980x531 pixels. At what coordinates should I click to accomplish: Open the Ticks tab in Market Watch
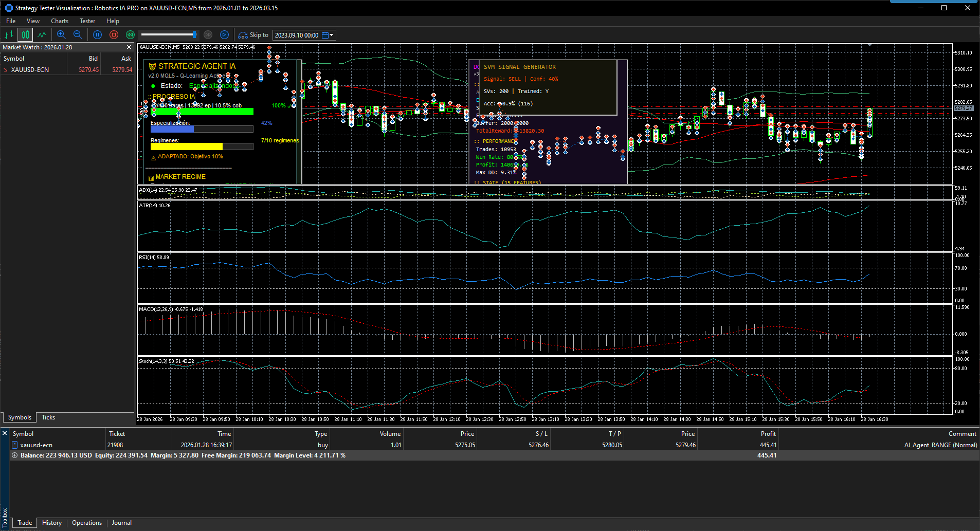[48, 417]
